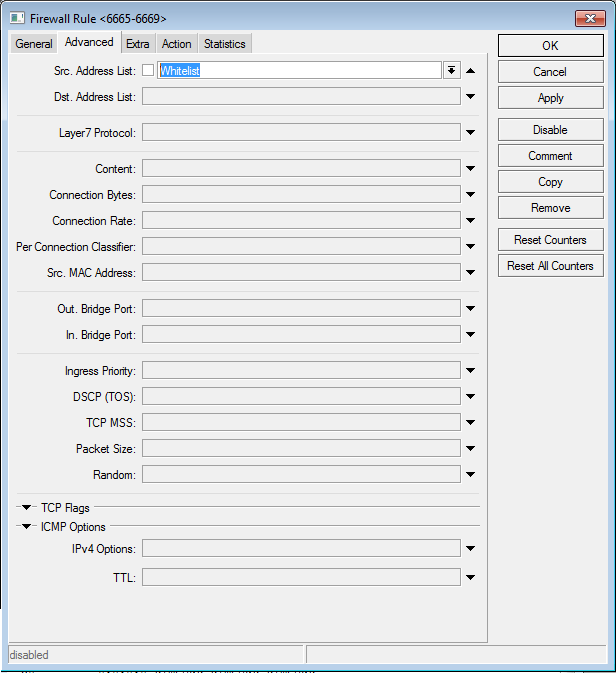Expand the DSCP (TOS) option

coord(470,397)
